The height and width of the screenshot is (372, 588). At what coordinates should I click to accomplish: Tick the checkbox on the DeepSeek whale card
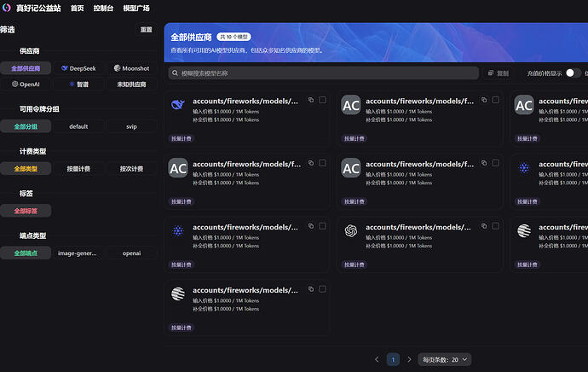pyautogui.click(x=322, y=100)
